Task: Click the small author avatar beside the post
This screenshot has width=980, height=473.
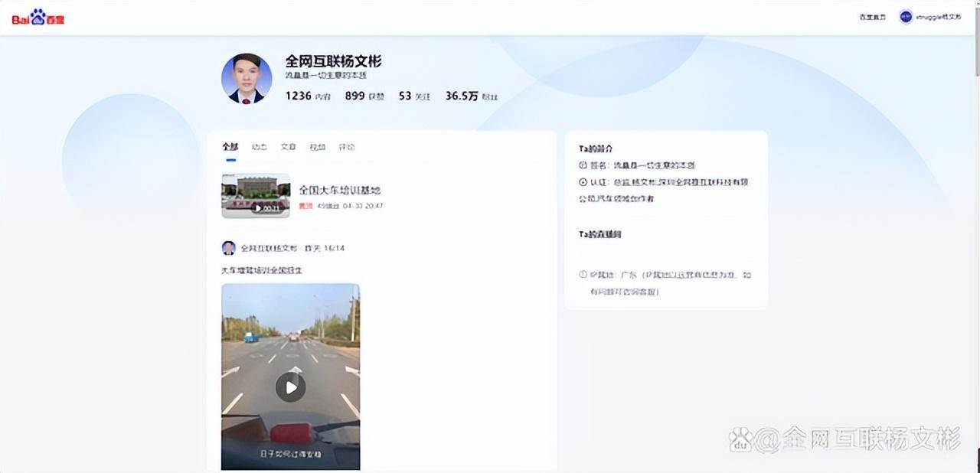Action: pos(228,248)
